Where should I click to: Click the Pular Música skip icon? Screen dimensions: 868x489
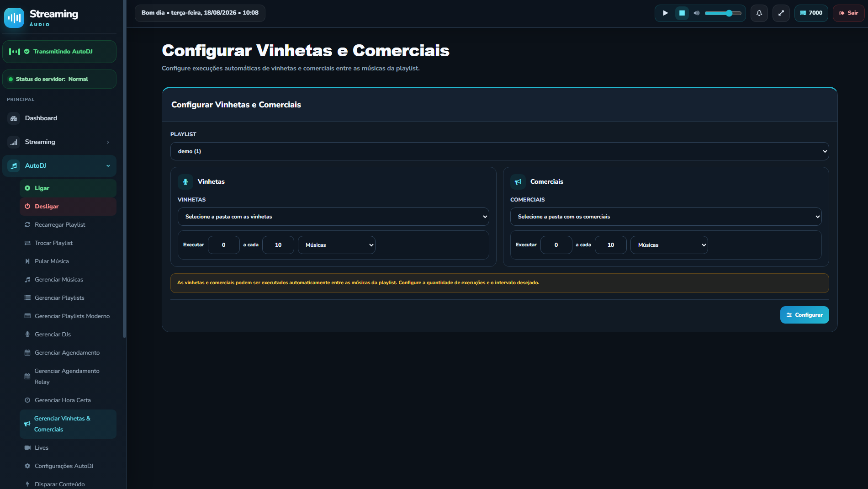pyautogui.click(x=27, y=261)
